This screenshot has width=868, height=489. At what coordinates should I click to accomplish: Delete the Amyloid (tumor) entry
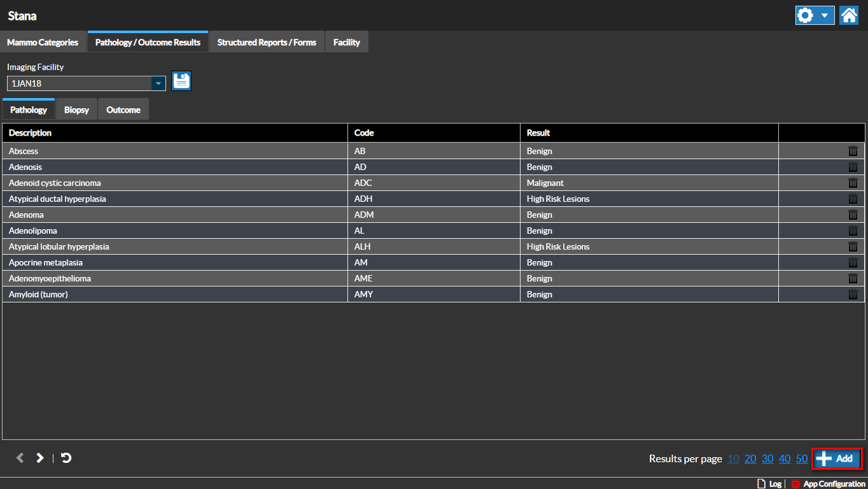click(853, 294)
